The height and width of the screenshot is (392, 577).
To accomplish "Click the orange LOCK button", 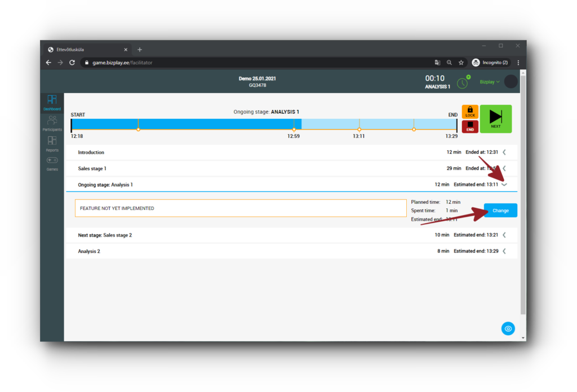I will (470, 112).
